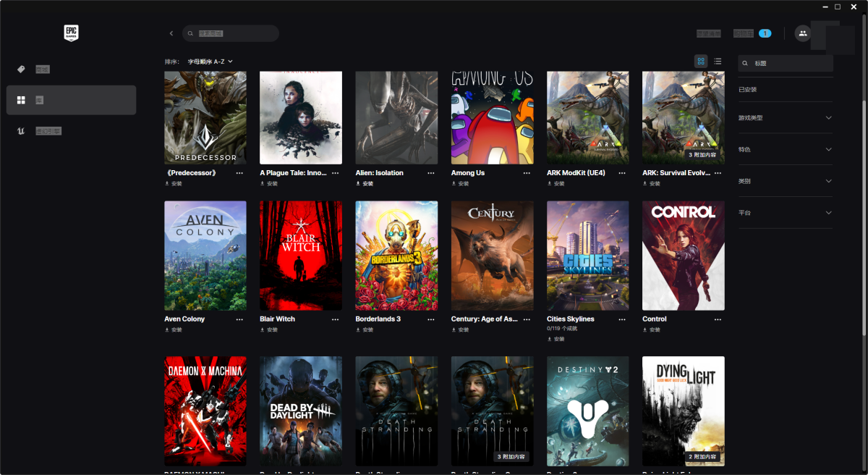Open the Daemon X Machina cover art
Screen dimensions: 868x475
205,411
